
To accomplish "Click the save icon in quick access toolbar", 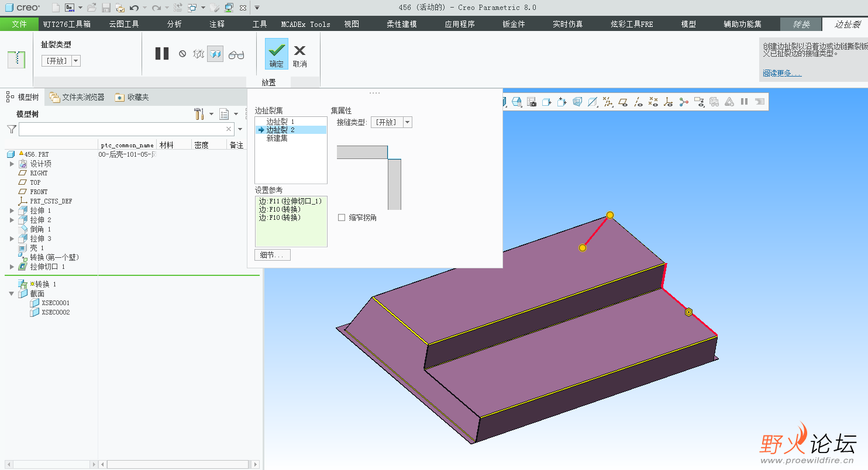I will point(106,8).
